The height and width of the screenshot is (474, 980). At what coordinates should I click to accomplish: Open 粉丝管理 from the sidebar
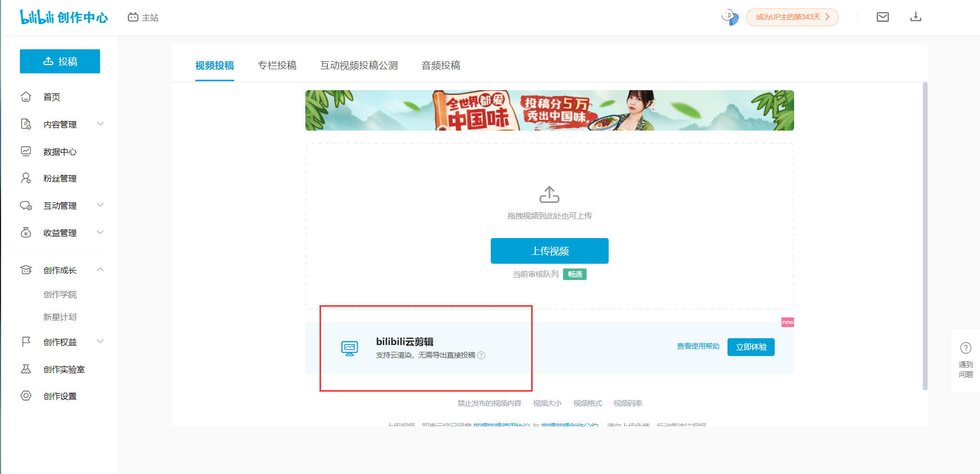coord(26,178)
